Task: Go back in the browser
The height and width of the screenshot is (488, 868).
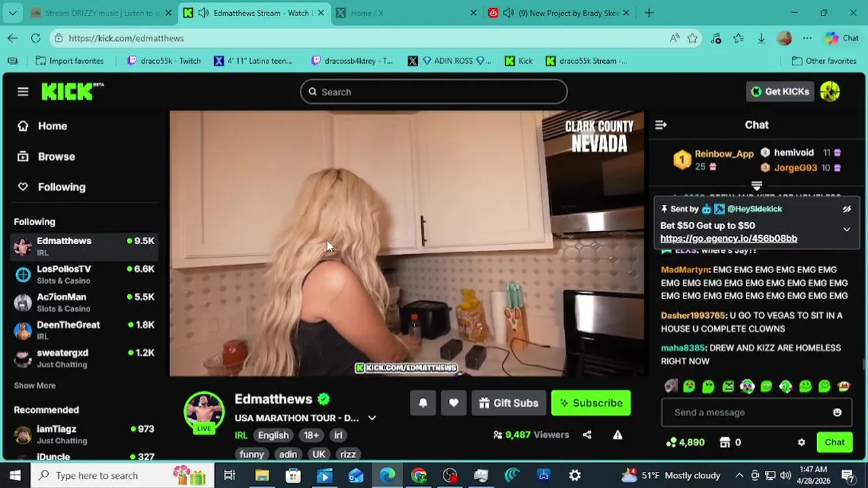Action: 12,38
